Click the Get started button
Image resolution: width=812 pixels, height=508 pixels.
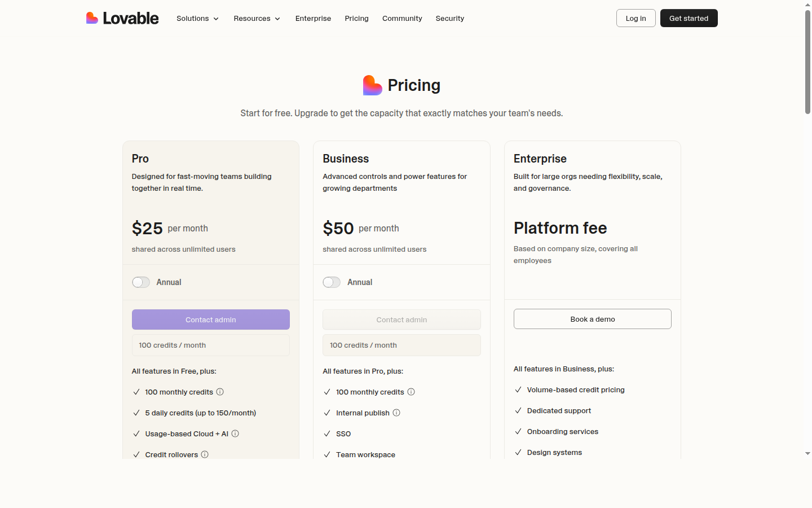[689, 17]
